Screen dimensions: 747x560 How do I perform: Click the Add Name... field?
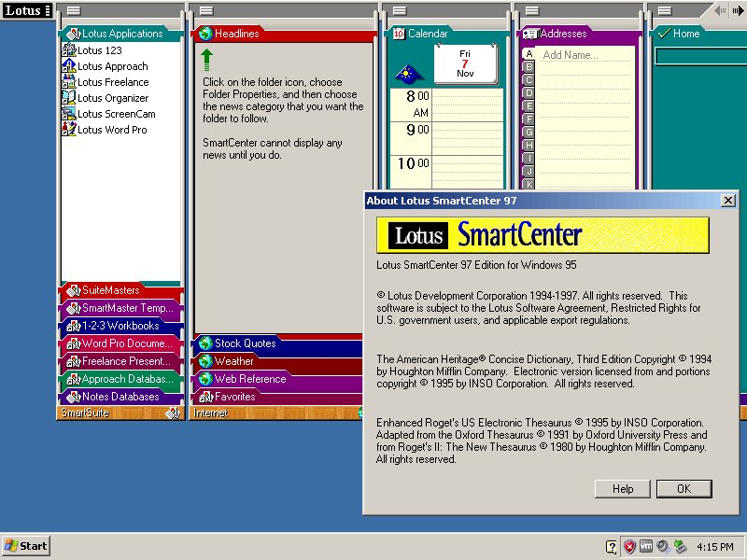coord(585,55)
